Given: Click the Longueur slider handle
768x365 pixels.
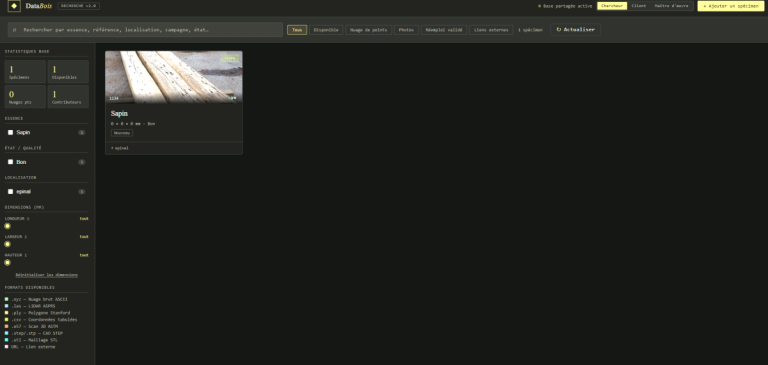Looking at the screenshot, I should point(7,226).
